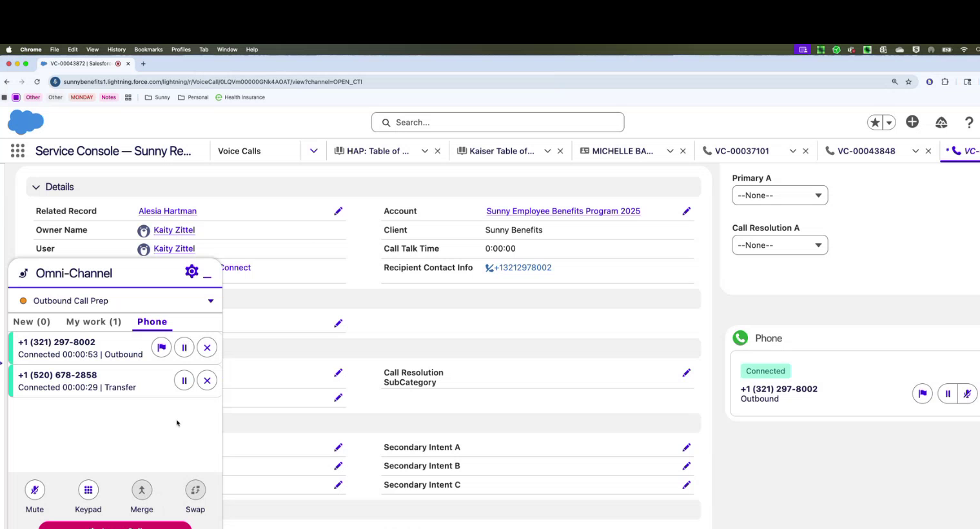Open the Call Resolution A dropdown
Viewport: 980px width, 529px height.
click(x=779, y=245)
